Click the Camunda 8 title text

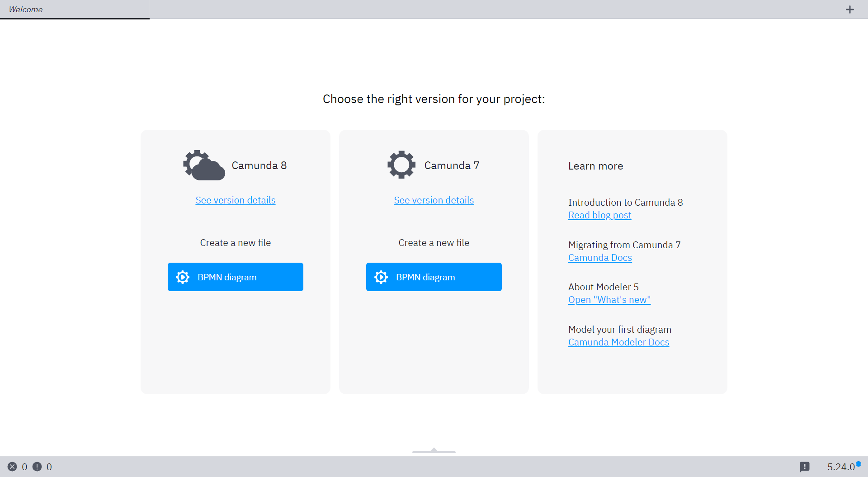point(259,165)
